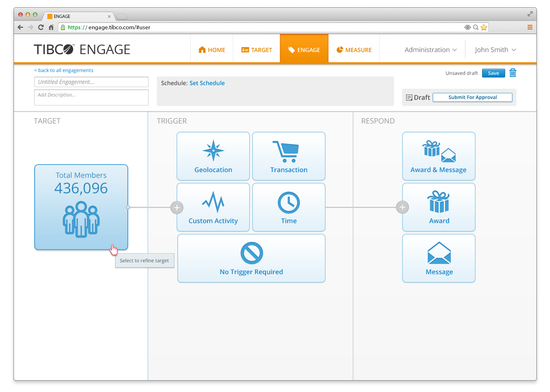Bookmark page with star icon

coord(484,27)
